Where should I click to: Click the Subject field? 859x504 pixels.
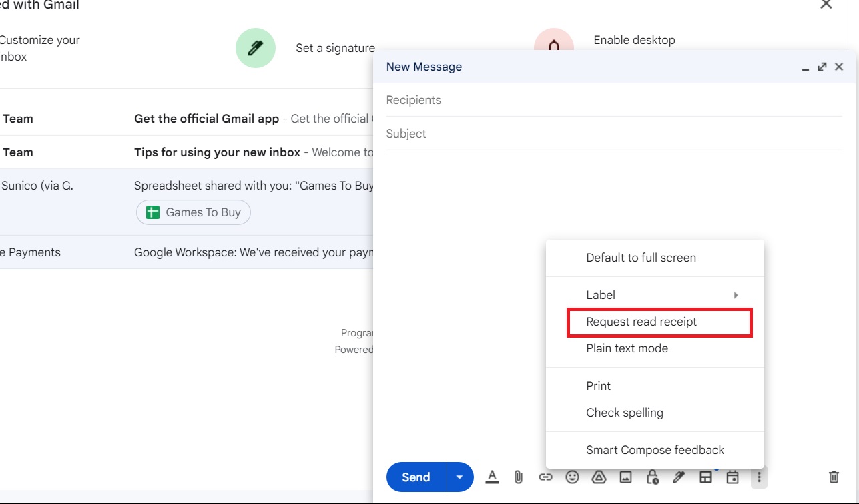(x=614, y=134)
